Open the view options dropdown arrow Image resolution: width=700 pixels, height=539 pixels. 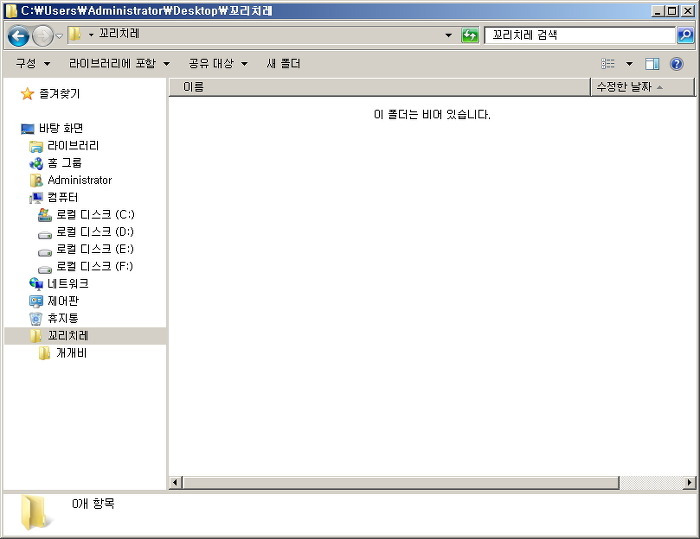629,64
